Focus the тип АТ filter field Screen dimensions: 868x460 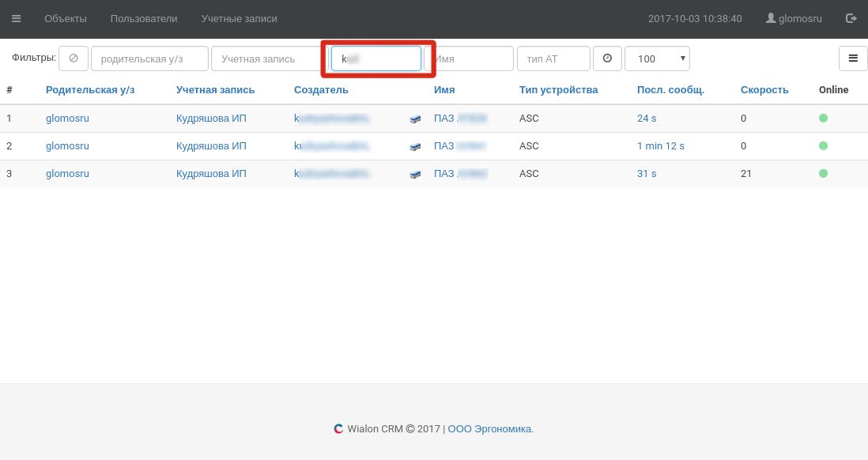point(553,58)
